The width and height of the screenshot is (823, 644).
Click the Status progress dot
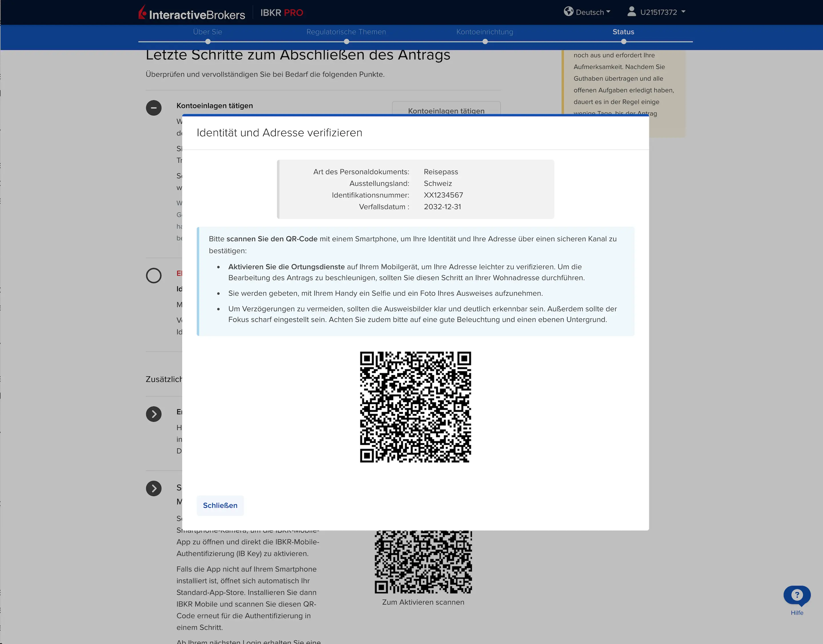[x=624, y=41]
